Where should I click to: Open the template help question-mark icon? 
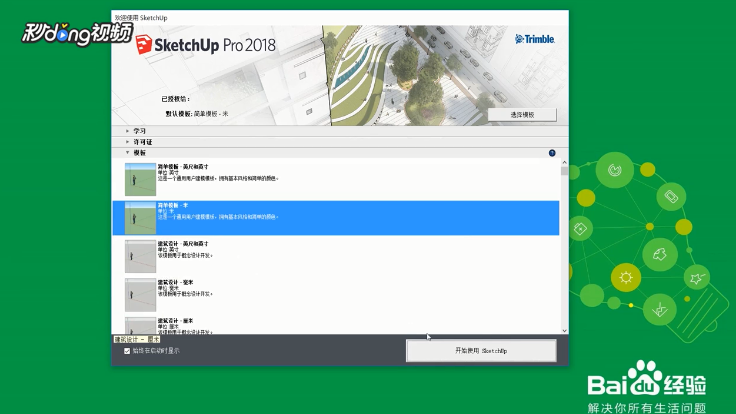tap(552, 153)
